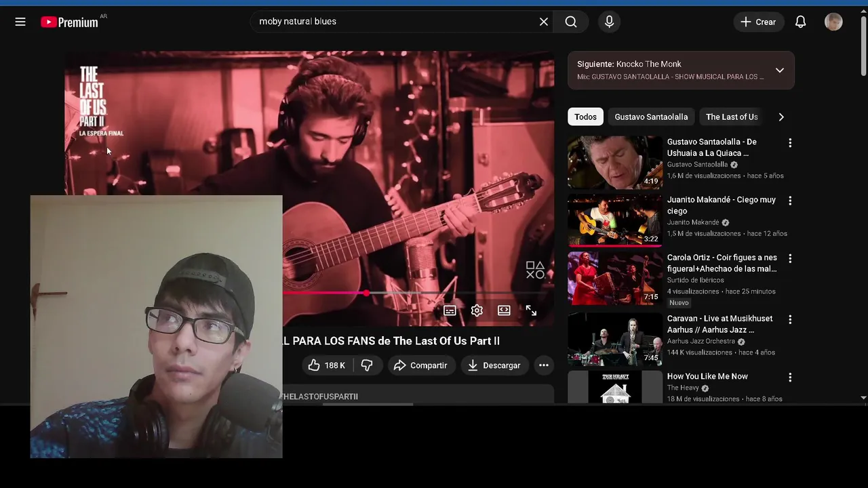
Task: Open The Heavy video thumbnail
Action: (615, 386)
